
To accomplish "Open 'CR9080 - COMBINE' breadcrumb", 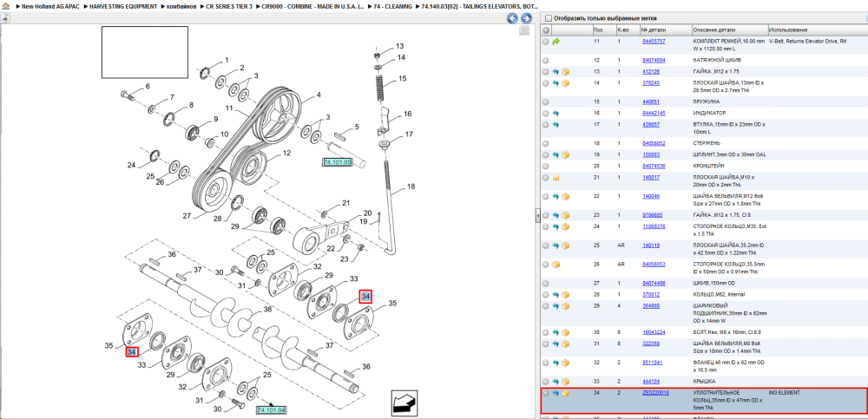I will click(312, 6).
